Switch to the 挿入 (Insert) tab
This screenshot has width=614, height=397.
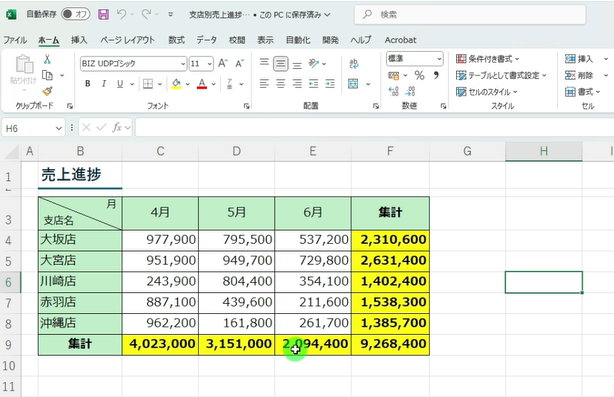[x=79, y=40]
